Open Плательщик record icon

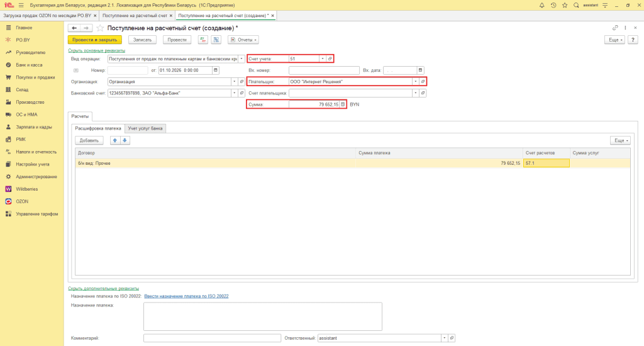click(423, 82)
